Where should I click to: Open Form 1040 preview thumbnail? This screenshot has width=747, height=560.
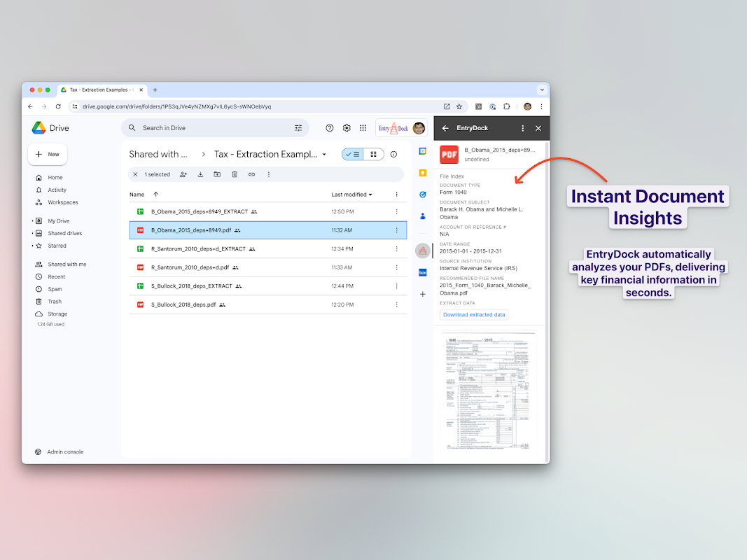click(488, 393)
